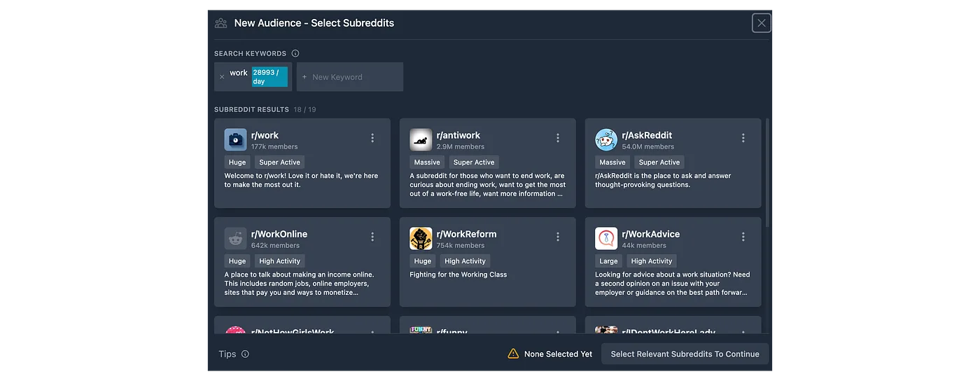Click the '754k members' text
Viewport: 980px width, 381px height.
pyautogui.click(x=461, y=246)
